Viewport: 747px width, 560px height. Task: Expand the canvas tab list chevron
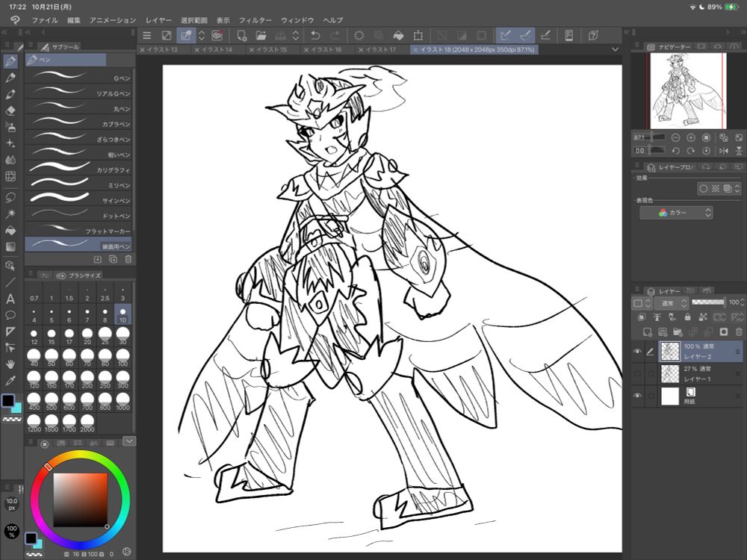pyautogui.click(x=615, y=49)
